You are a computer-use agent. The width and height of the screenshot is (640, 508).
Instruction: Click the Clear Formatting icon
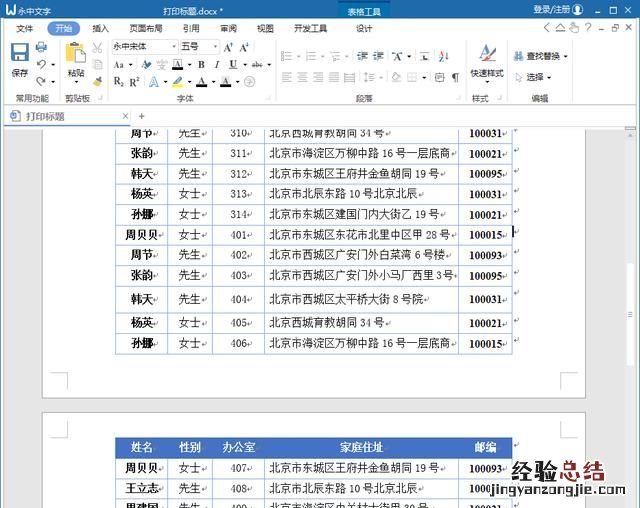pyautogui.click(x=146, y=64)
